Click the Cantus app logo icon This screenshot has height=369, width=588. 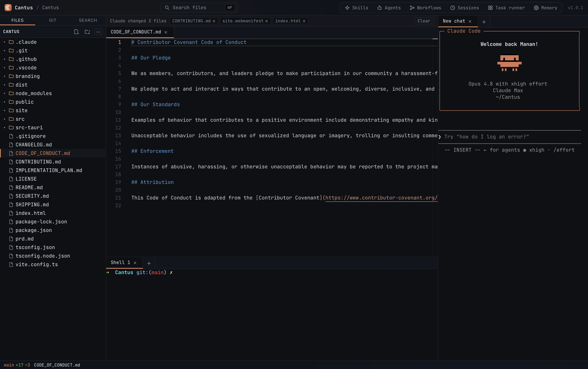8,8
